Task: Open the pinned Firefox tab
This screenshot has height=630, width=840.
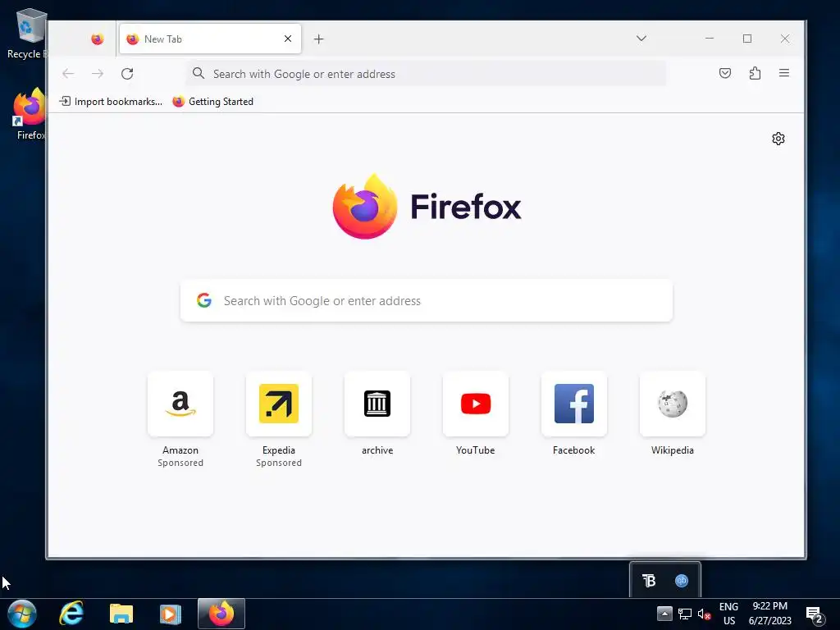Action: (97, 39)
